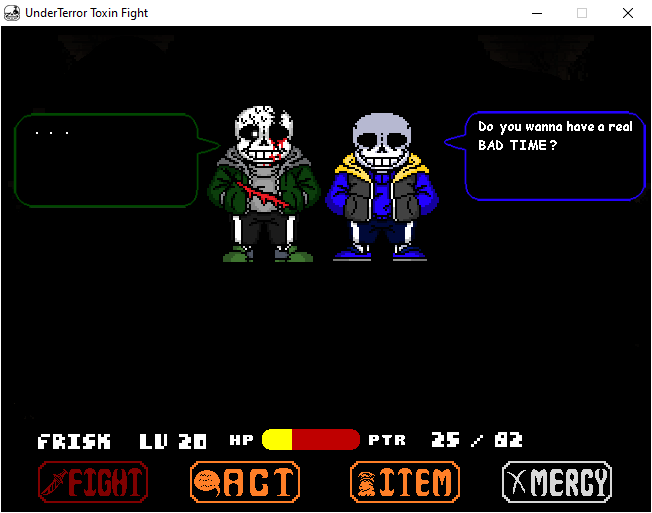Open the ITEM battle menu button
This screenshot has height=513, width=652.
point(405,482)
